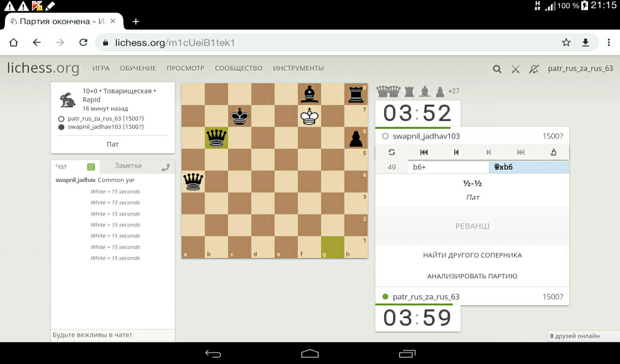Tap the Android recent apps button
Screen dimensions: 620x364
point(407,353)
